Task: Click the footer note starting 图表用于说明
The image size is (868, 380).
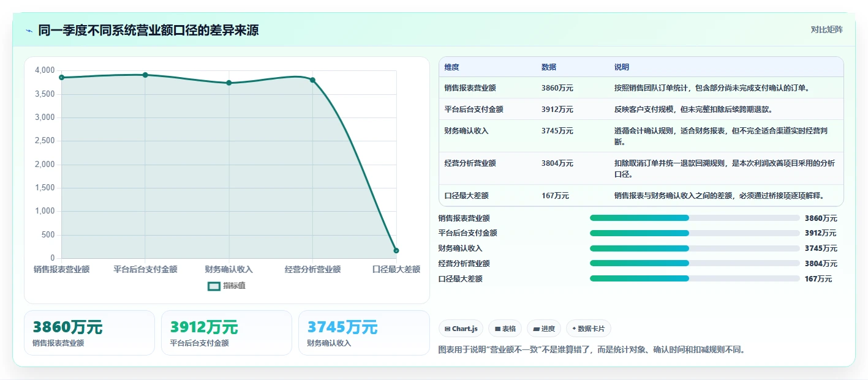Action: click(592, 350)
